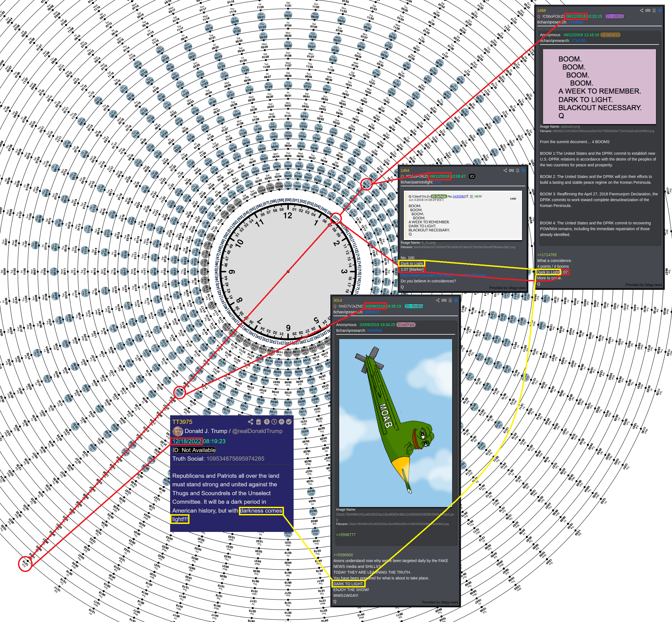The height and width of the screenshot is (622, 672).
Task: Open qresearch link 5596872 in post 3014
Action: [371, 312]
